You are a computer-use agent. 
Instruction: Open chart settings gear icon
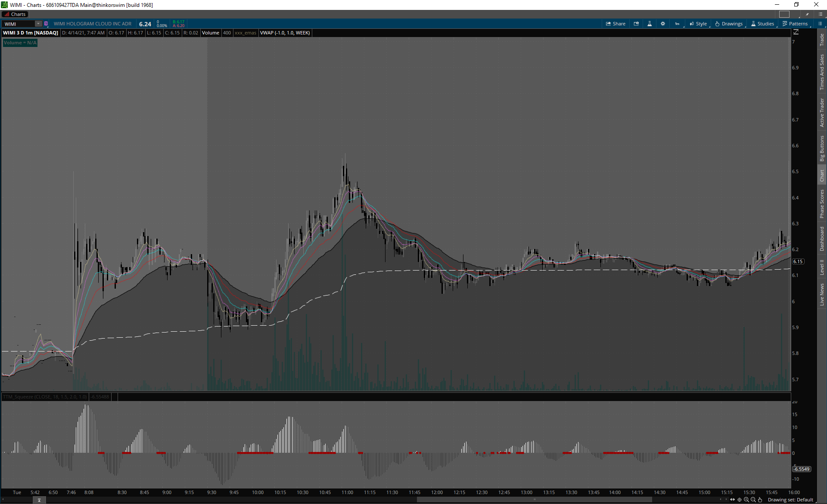pos(663,24)
